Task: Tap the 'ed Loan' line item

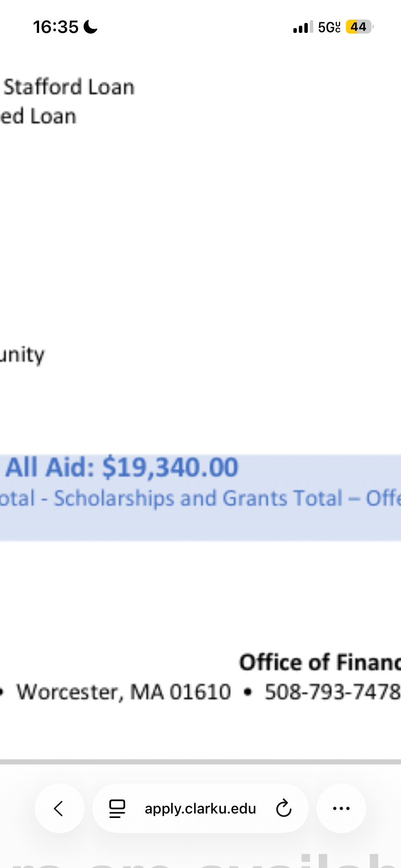Action: 38,116
